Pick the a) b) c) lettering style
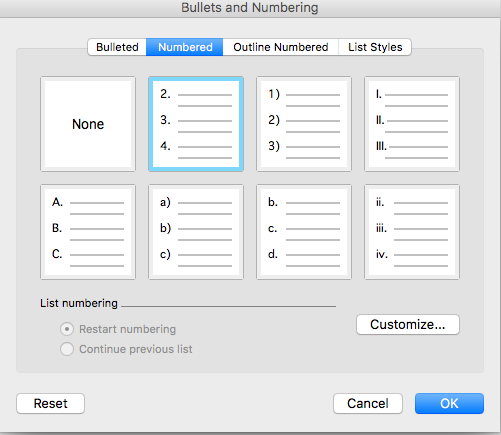This screenshot has width=501, height=435. (196, 232)
